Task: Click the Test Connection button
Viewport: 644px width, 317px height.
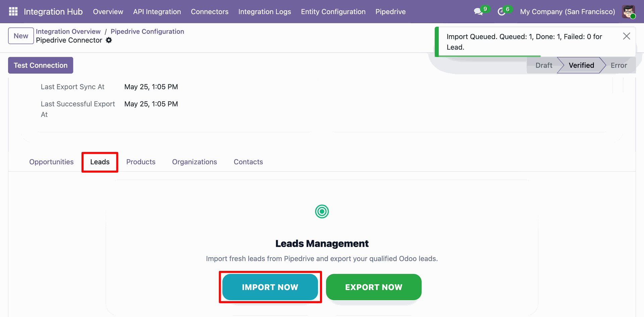Action: (x=41, y=65)
